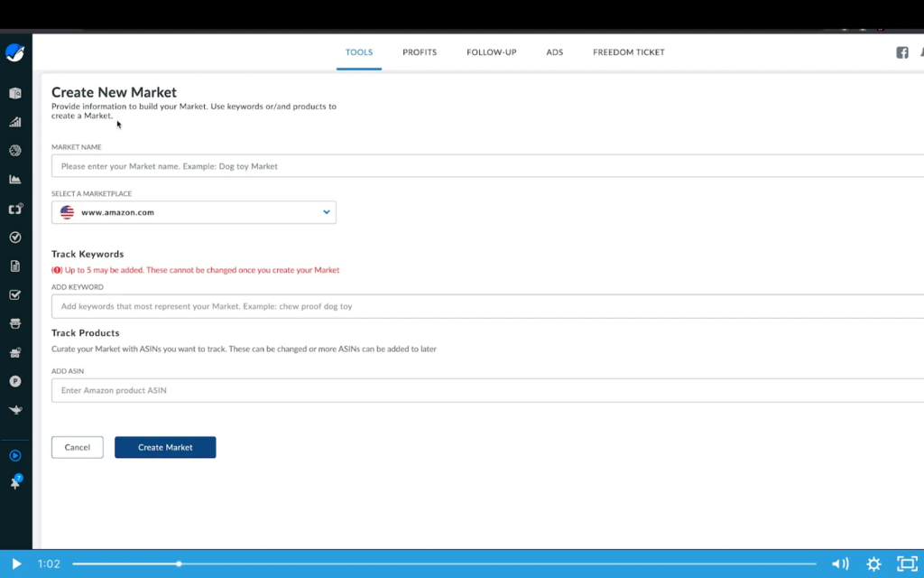Click the Index Checker checklist icon
Viewport: 924px width, 578px height.
pos(15,294)
